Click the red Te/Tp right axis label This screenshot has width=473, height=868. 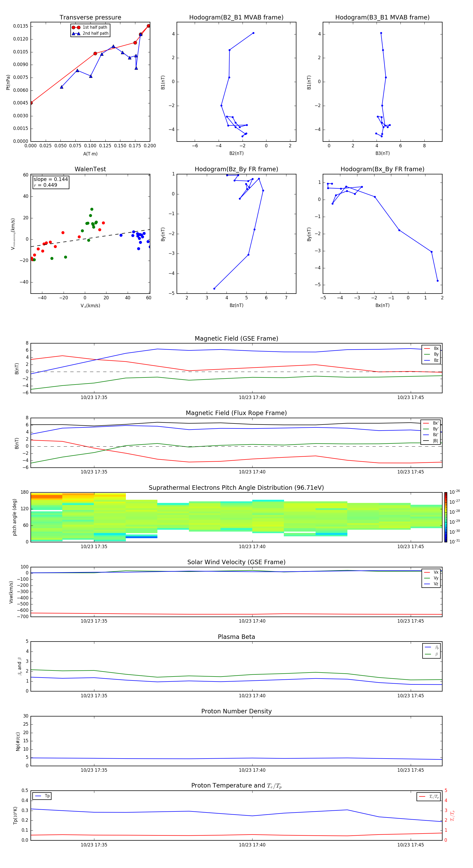click(452, 815)
